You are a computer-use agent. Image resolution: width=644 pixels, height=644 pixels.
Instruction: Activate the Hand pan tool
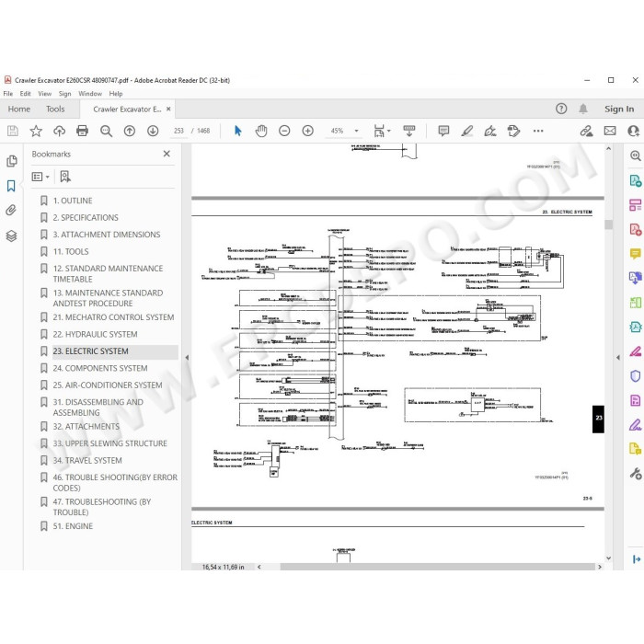pos(261,131)
